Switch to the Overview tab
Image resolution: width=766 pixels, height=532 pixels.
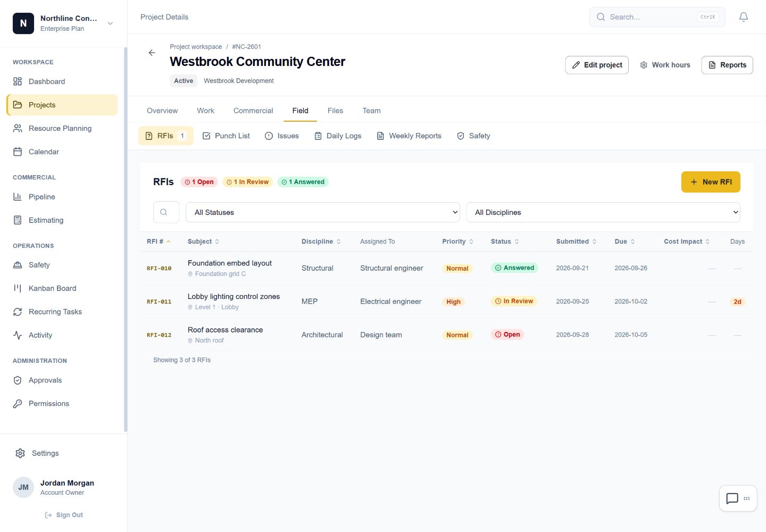pyautogui.click(x=162, y=111)
